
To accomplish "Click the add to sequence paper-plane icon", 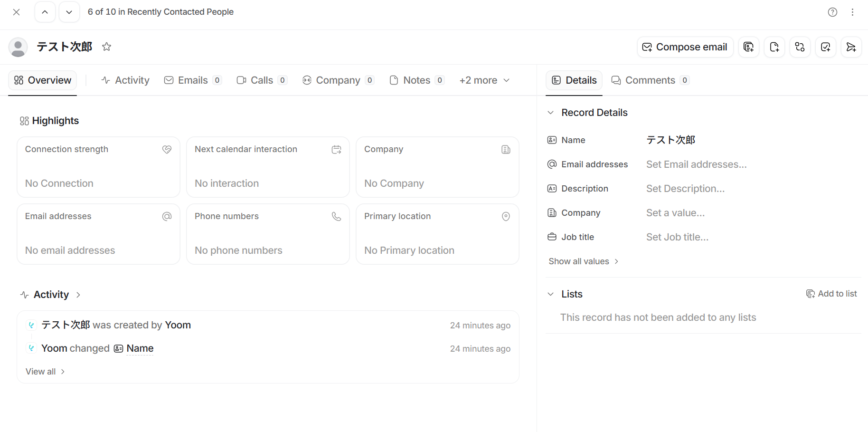I will click(851, 47).
